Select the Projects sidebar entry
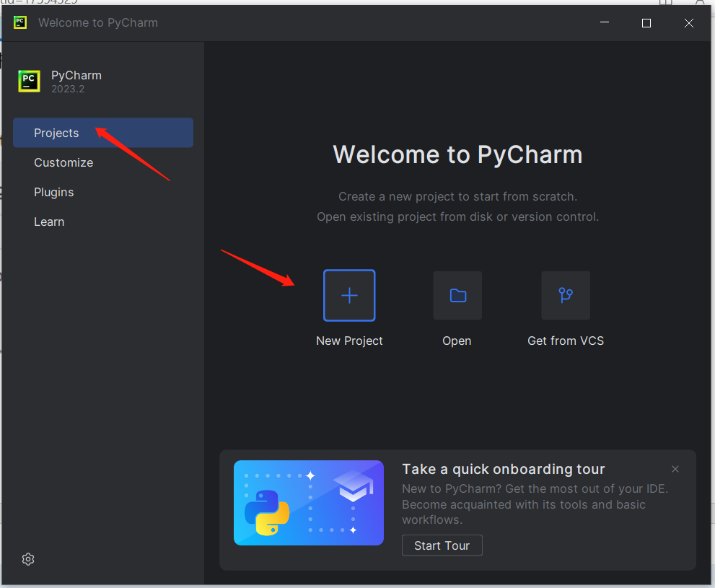715x588 pixels. (56, 133)
